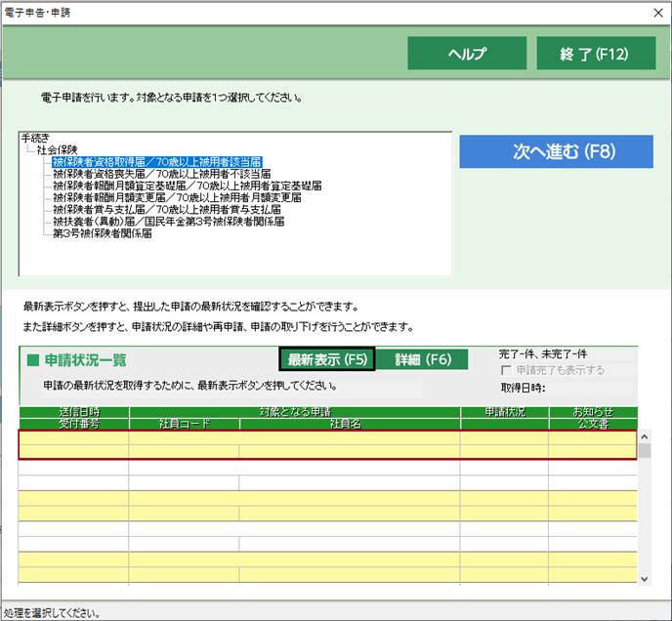
Task: Close the 電子申告・申請 window
Action: [658, 13]
